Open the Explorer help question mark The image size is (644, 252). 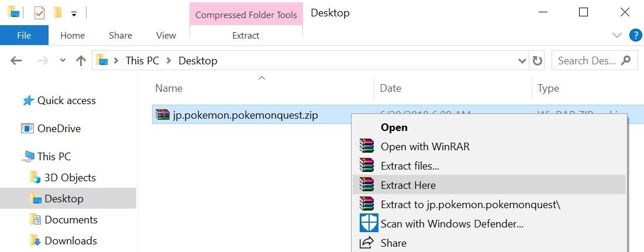pyautogui.click(x=636, y=36)
